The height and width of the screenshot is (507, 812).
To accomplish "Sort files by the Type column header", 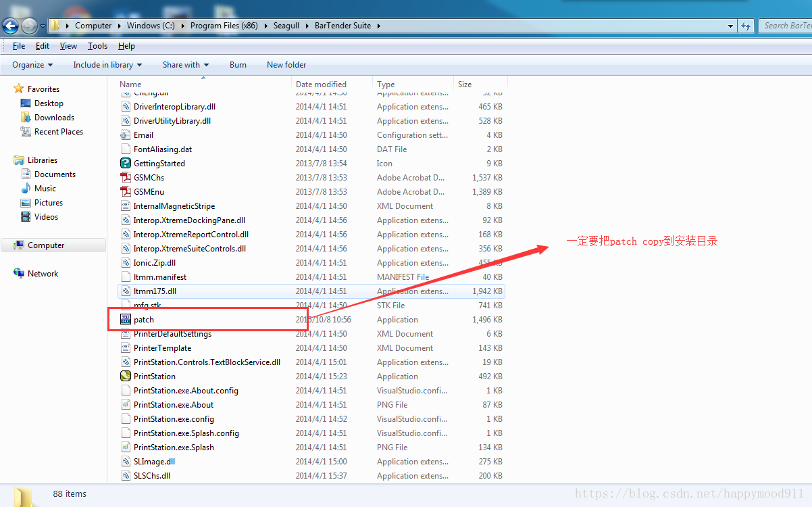I will point(413,84).
